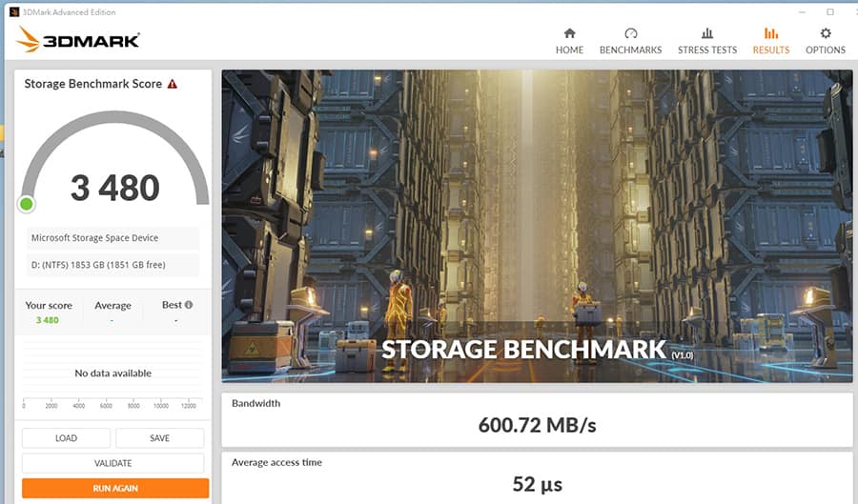Go to Home via the house icon
The image size is (858, 504).
(570, 33)
